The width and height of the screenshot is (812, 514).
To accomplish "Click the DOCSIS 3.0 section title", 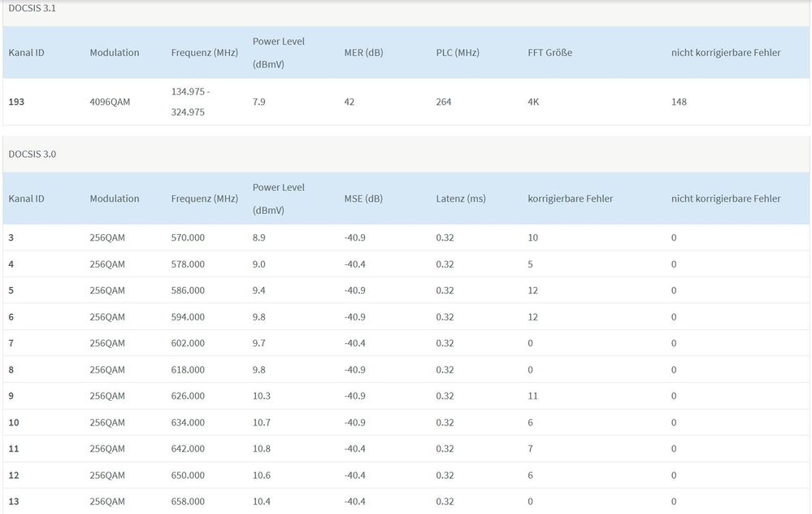I will pos(32,154).
